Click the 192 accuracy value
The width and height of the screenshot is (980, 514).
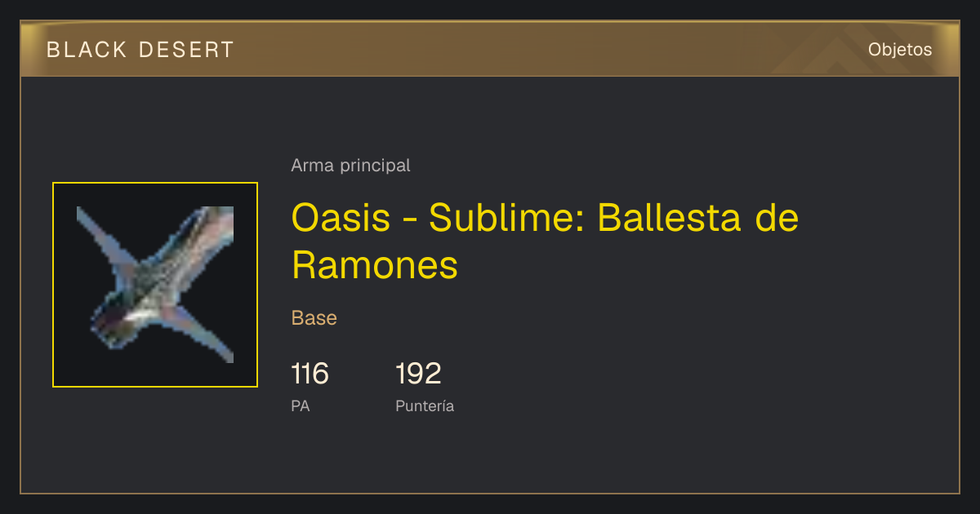(x=418, y=374)
